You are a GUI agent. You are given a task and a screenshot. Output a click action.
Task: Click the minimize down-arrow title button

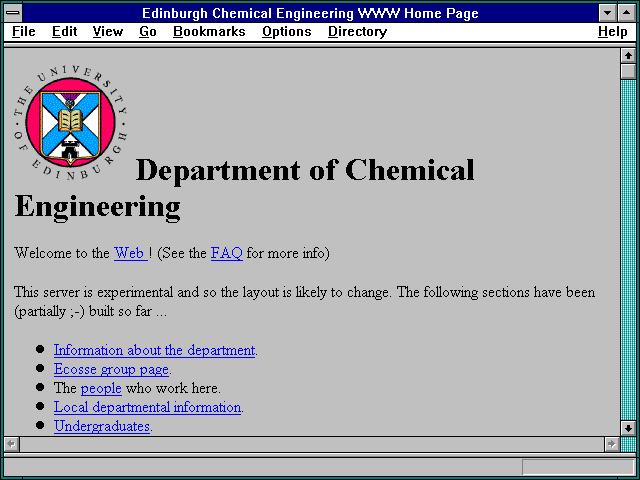(607, 13)
